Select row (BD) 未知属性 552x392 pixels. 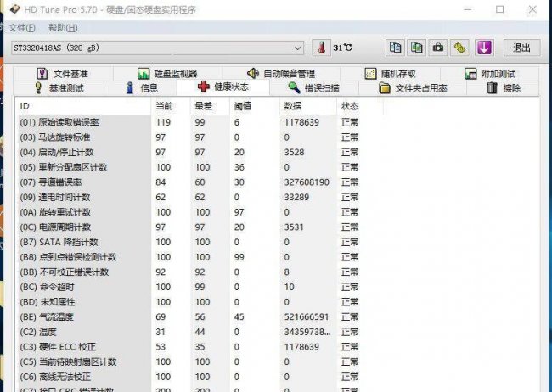[189, 302]
